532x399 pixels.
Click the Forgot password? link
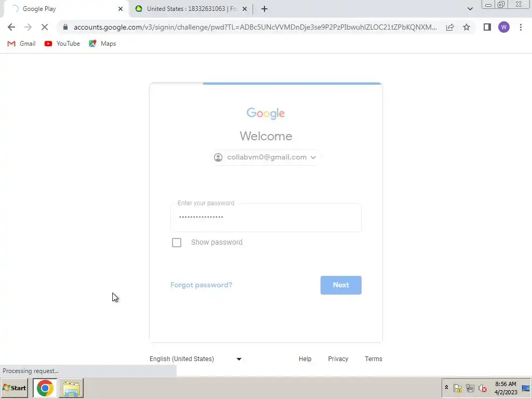201,285
